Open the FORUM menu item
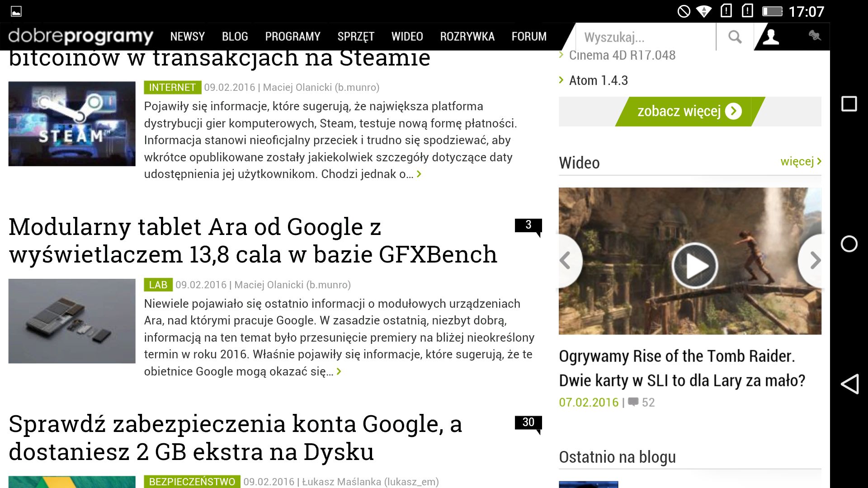The width and height of the screenshot is (868, 488). (x=529, y=37)
